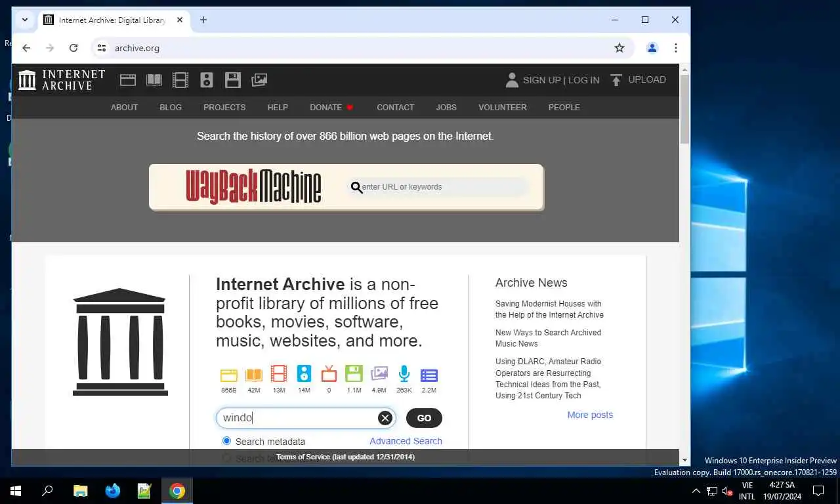Open the Video film icon in top bar
The height and width of the screenshot is (504, 840).
coord(180,80)
